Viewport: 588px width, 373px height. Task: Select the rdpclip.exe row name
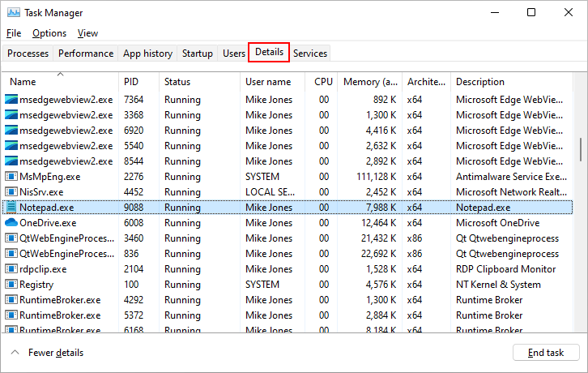tap(43, 269)
